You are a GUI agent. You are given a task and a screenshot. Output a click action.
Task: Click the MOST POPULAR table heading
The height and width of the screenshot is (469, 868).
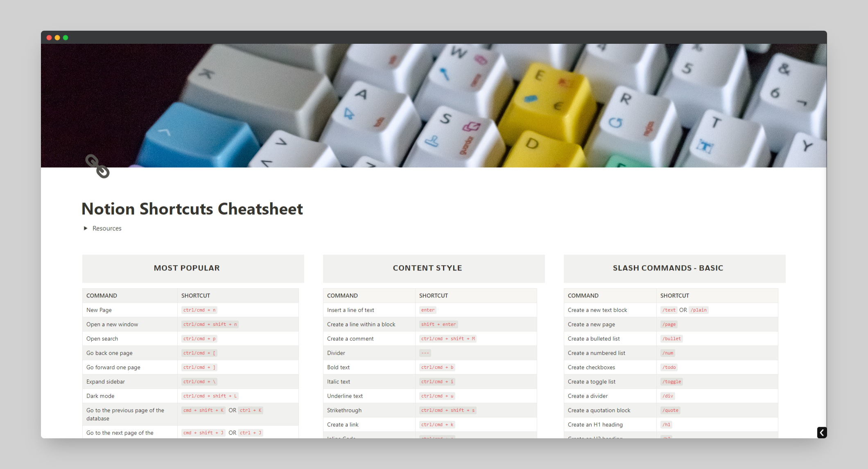(x=187, y=268)
